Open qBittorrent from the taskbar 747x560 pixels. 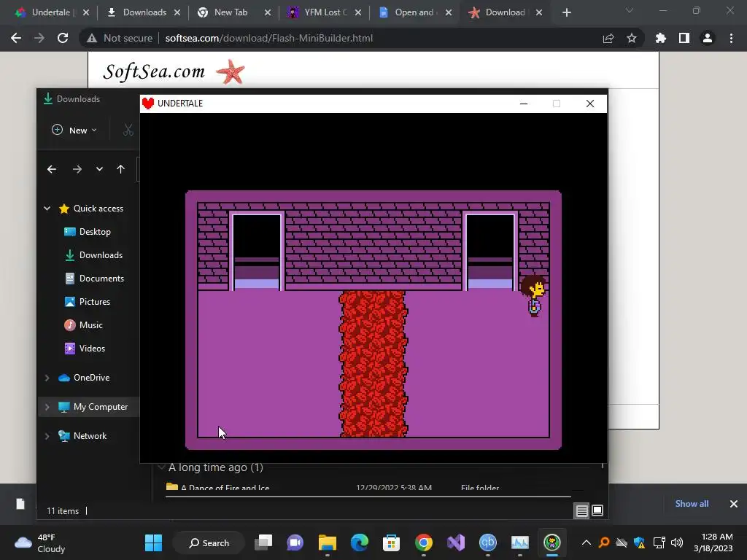[488, 542]
